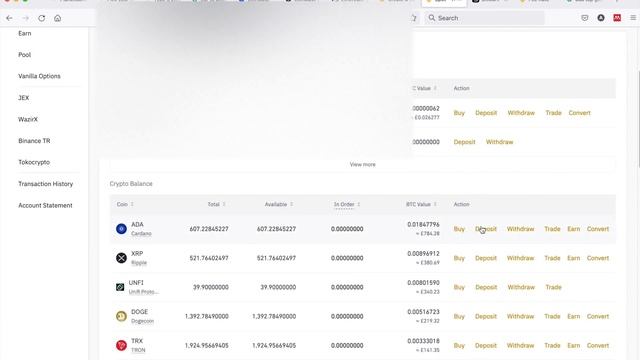Click Deposit in the ADA row
The height and width of the screenshot is (360, 640).
point(486,229)
